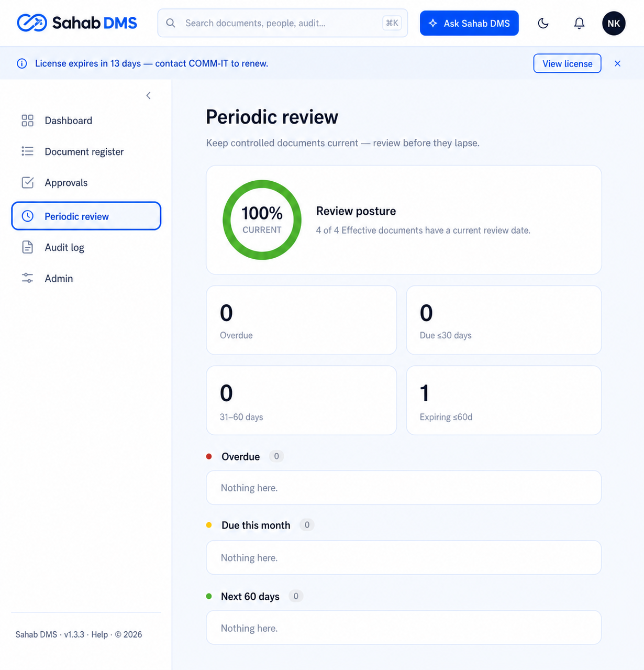This screenshot has height=670, width=644.
Task: Click the Help link in the footer
Action: coord(99,634)
